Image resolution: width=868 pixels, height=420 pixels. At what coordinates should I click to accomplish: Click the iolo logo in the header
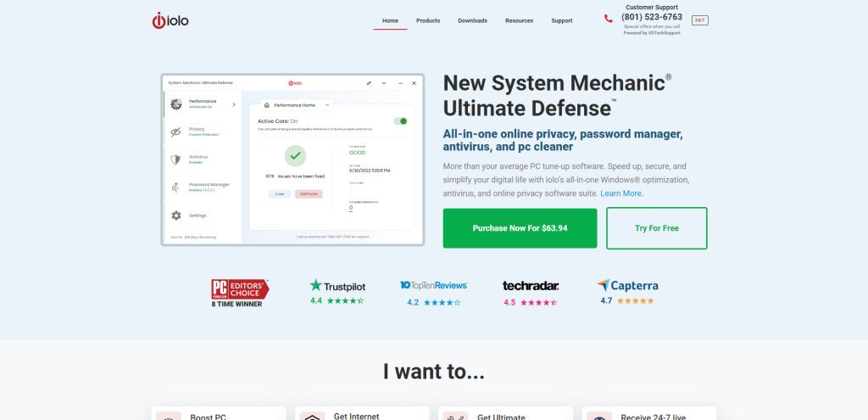pyautogui.click(x=170, y=20)
